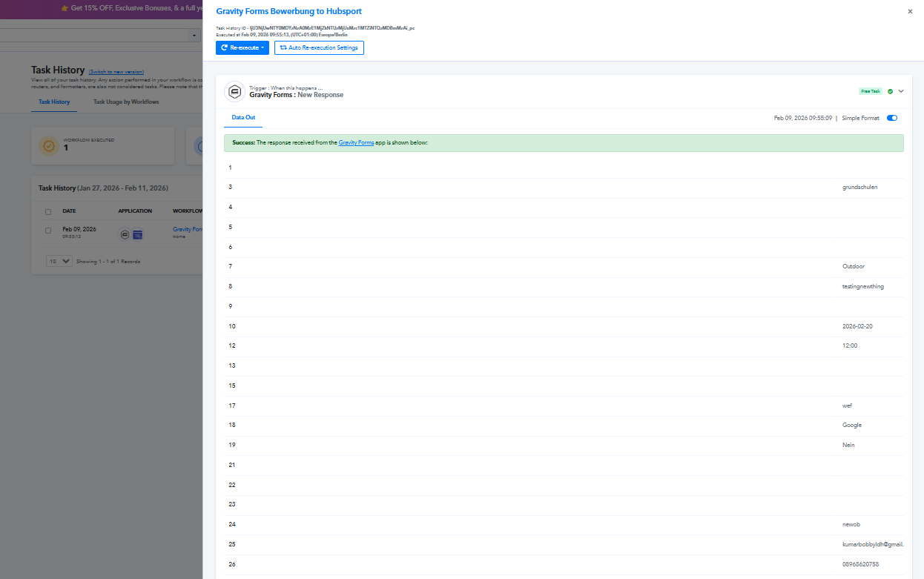Open the Gravity Forms link in success message
This screenshot has width=924, height=579.
[356, 142]
